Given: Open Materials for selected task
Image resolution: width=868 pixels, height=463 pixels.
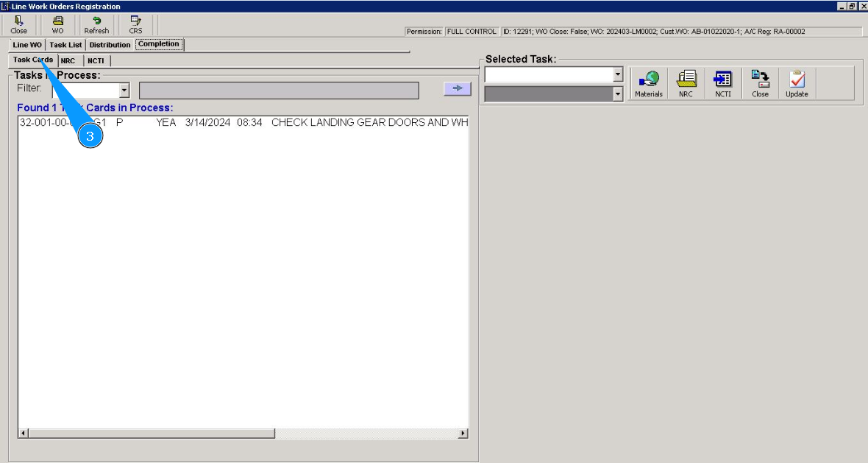Looking at the screenshot, I should pyautogui.click(x=649, y=84).
